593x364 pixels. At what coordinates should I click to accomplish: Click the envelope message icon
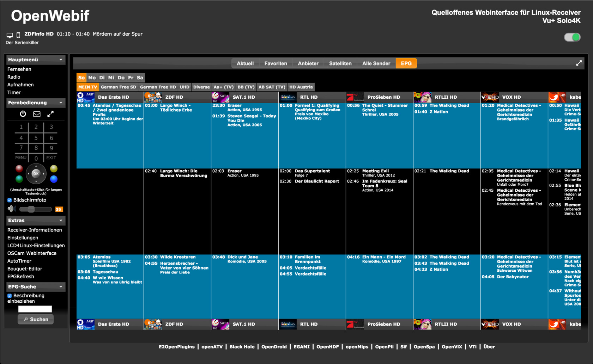click(37, 114)
